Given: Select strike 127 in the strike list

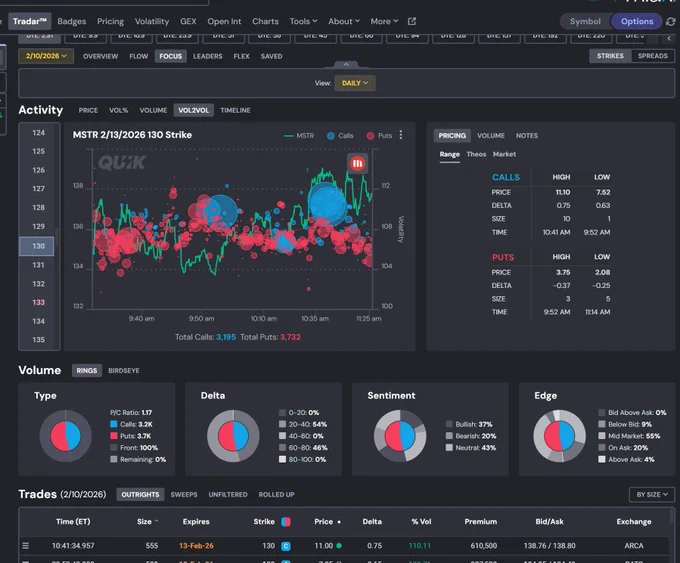Looking at the screenshot, I should (x=38, y=189).
